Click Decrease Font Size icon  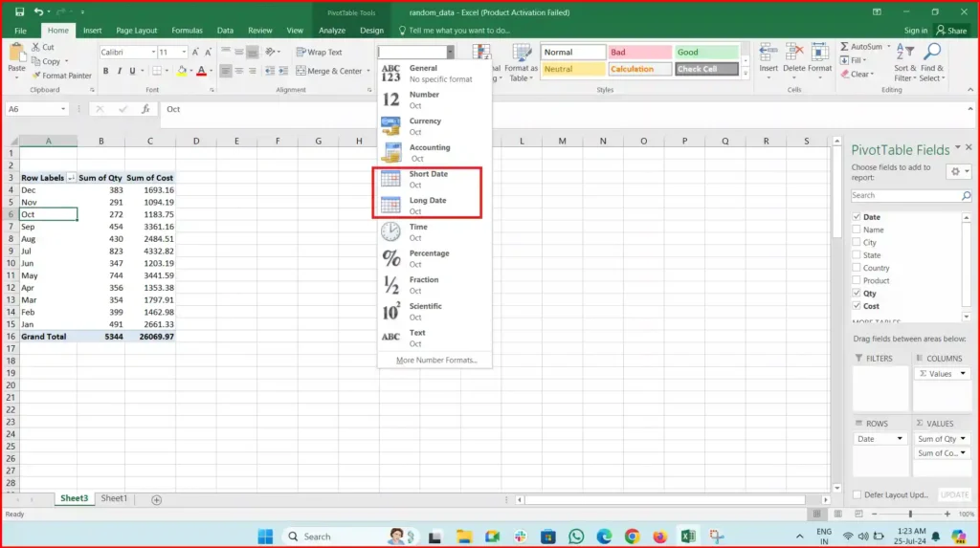[x=208, y=53]
